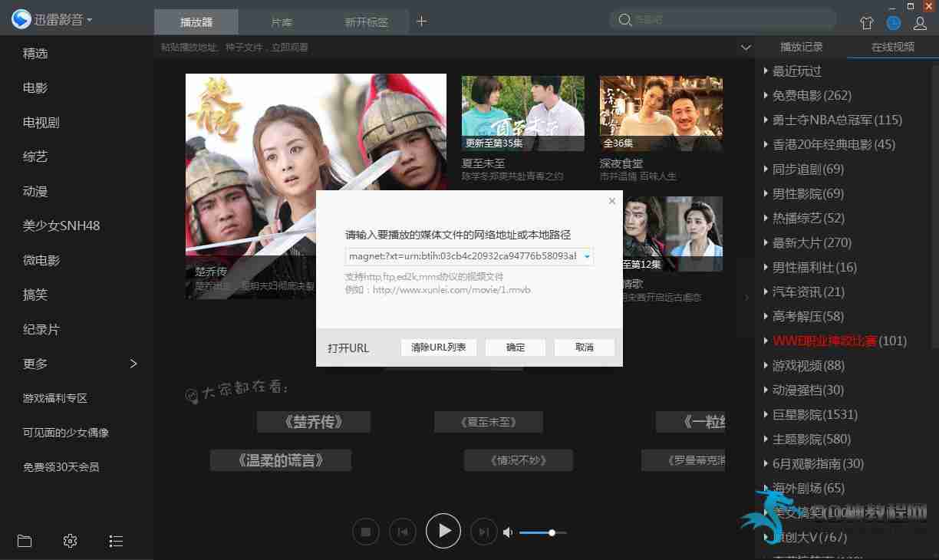Open the 楚乔传 large poster thumbnail

[x=316, y=186]
